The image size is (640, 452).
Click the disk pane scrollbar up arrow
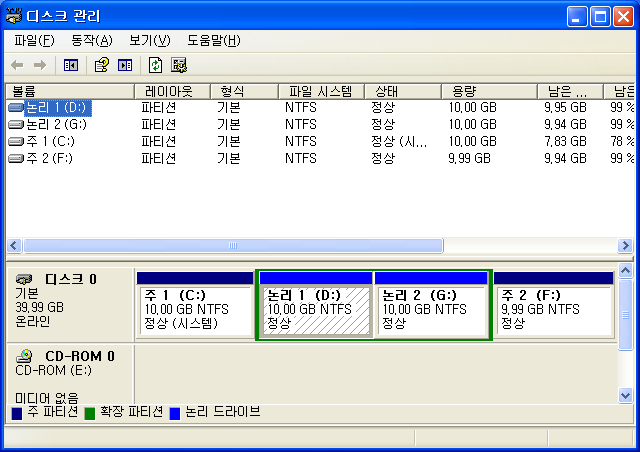(625, 271)
